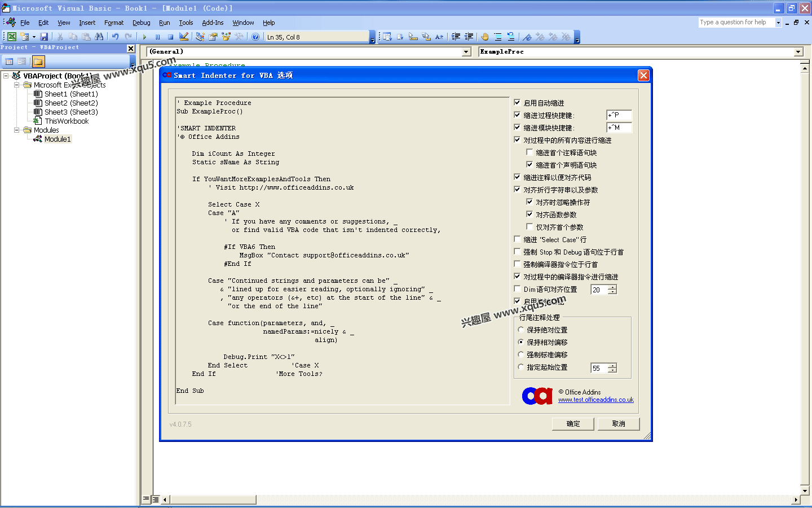Click the Break pause icon
Viewport: 812px width, 508px height.
157,37
